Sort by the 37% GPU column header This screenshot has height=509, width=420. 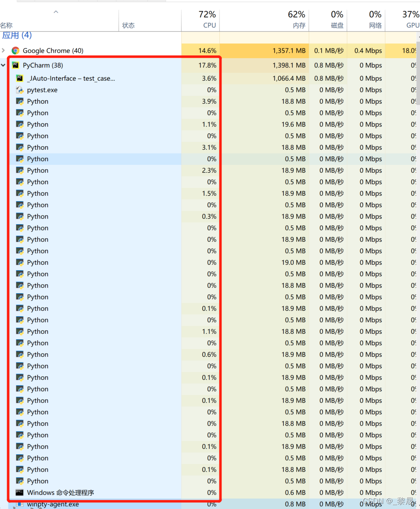pyautogui.click(x=403, y=20)
